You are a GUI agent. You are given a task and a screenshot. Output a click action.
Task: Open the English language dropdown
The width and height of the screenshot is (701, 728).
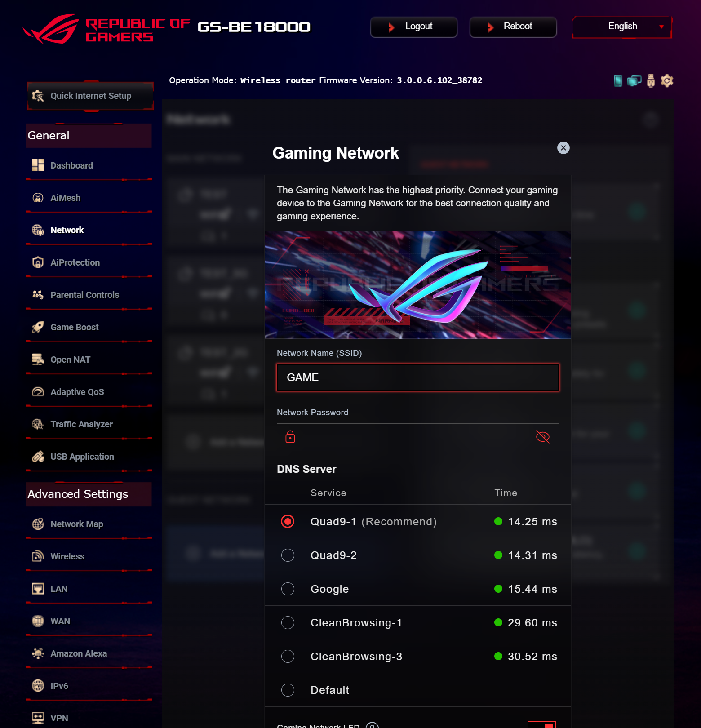pos(622,27)
